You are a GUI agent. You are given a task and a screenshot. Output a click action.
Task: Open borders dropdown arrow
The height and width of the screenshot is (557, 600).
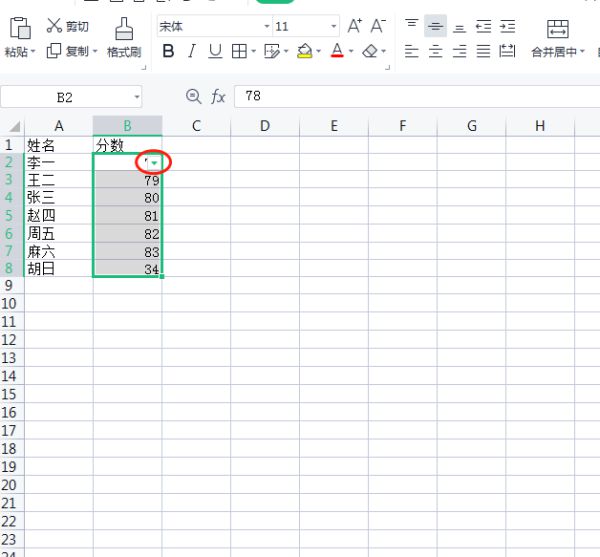pyautogui.click(x=253, y=51)
